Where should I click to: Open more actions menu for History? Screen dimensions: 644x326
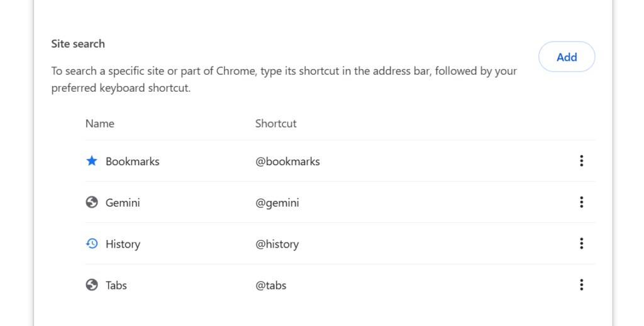click(581, 244)
